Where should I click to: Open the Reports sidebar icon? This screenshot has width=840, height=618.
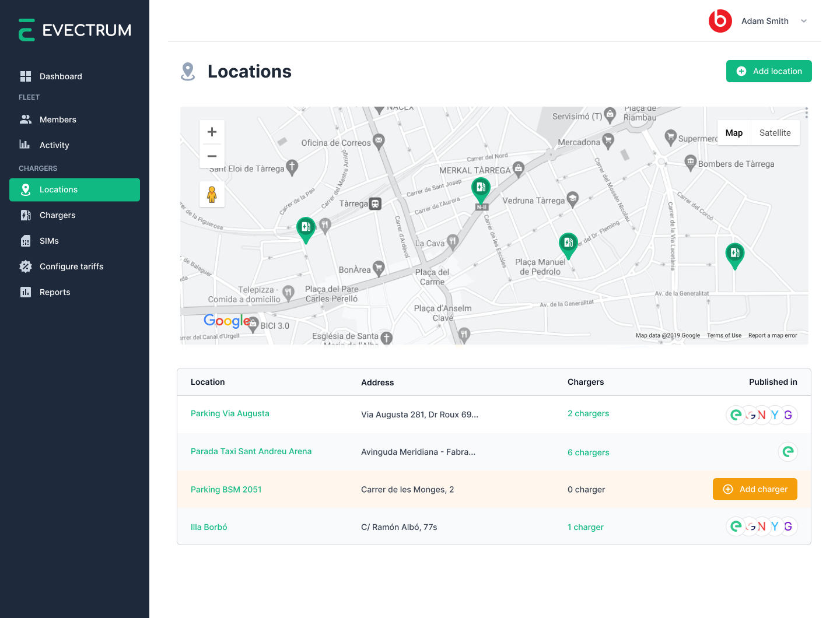click(x=26, y=292)
